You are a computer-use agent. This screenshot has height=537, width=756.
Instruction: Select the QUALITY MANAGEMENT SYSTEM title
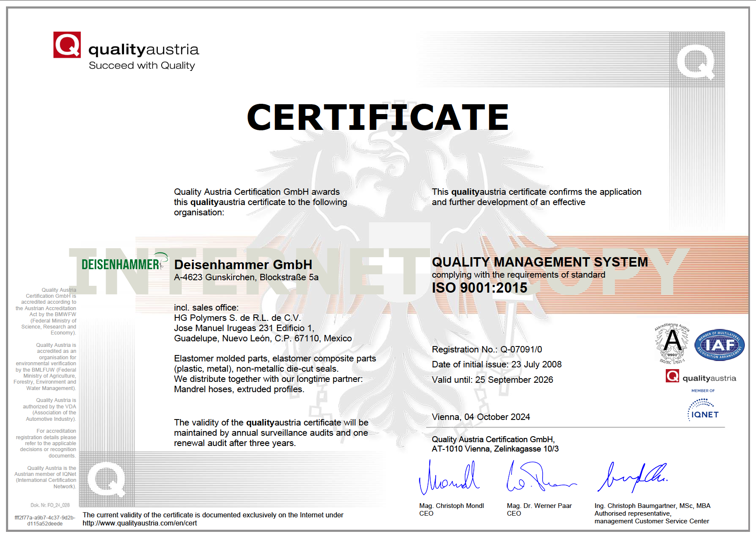click(x=540, y=262)
